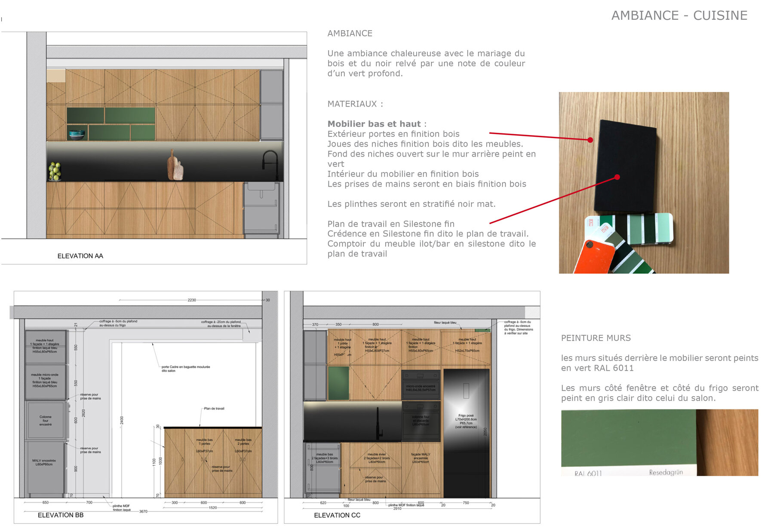Screen dimensions: 774x532
Task: Click the "Resedagrün" label under the green swatch
Action: (666, 472)
